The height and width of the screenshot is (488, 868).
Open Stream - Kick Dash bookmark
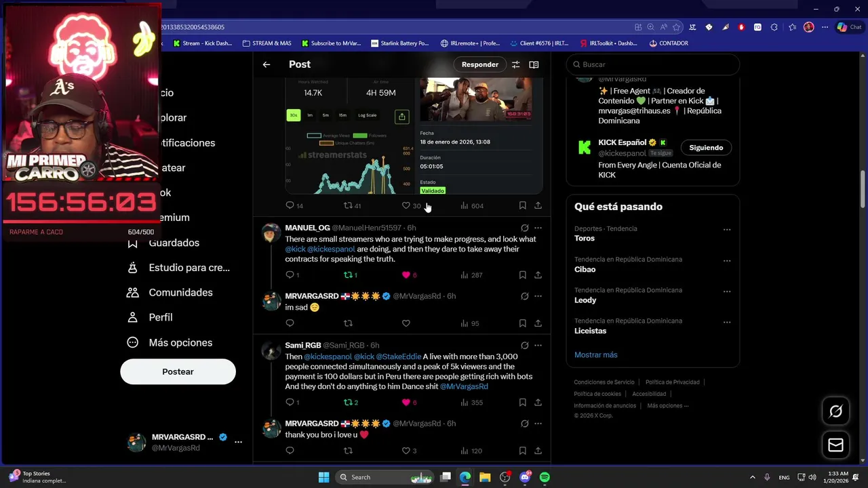[x=203, y=43]
